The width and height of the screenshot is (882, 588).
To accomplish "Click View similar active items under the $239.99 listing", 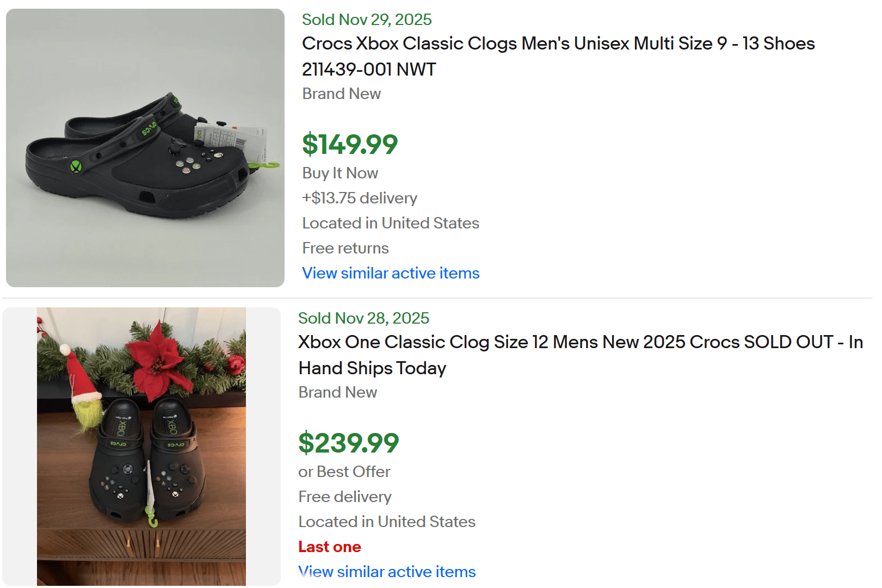I will click(x=387, y=572).
